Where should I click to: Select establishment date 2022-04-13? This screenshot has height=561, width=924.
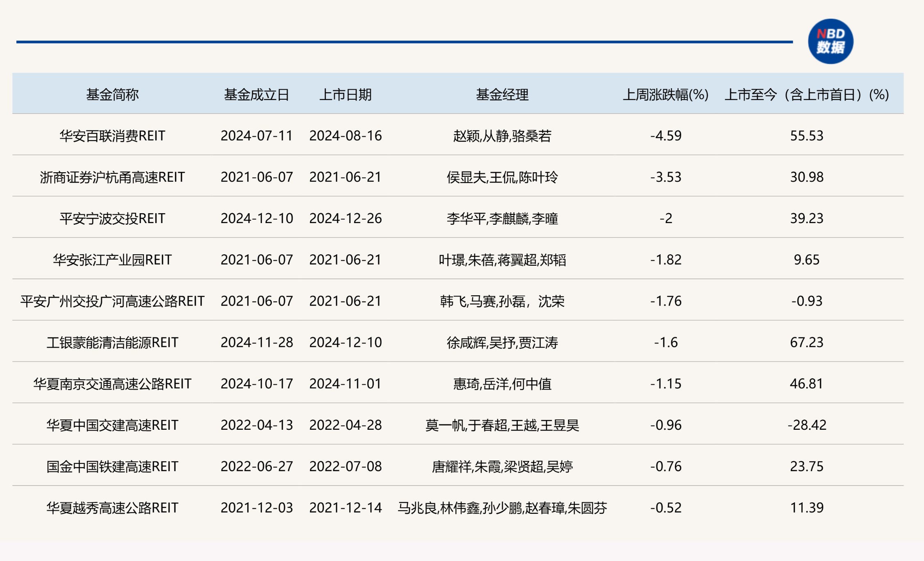[x=257, y=425]
